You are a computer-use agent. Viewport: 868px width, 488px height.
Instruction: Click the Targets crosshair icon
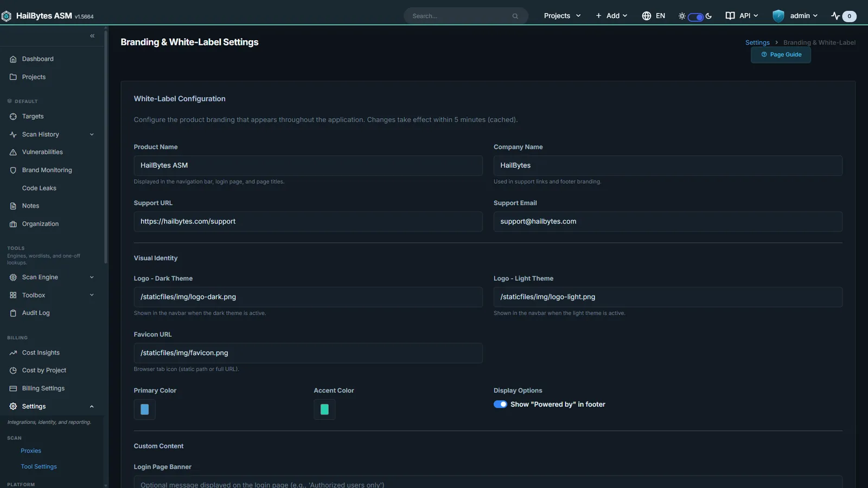tap(13, 117)
